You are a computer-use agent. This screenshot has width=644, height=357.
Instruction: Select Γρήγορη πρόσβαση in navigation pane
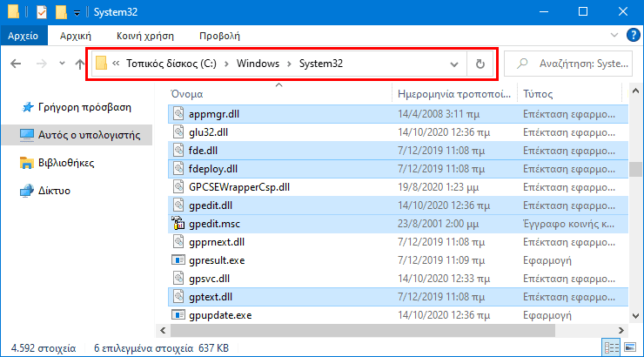77,107
